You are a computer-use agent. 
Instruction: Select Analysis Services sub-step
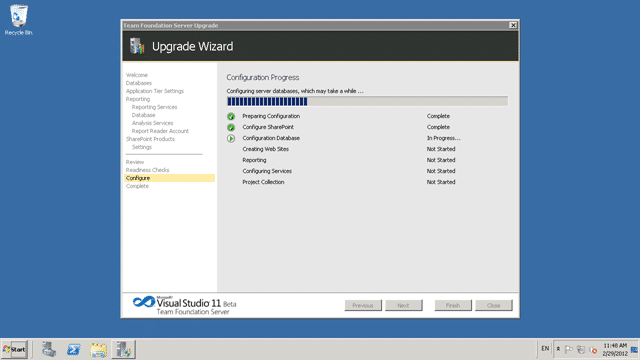point(152,123)
